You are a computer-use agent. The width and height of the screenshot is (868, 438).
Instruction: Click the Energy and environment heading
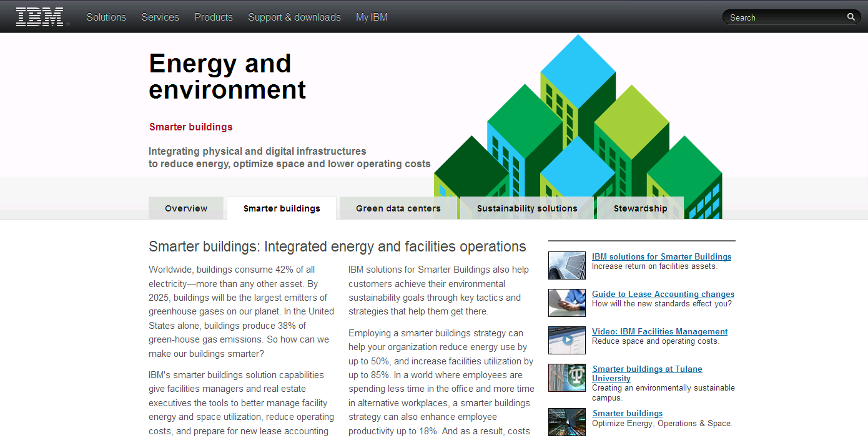click(227, 76)
